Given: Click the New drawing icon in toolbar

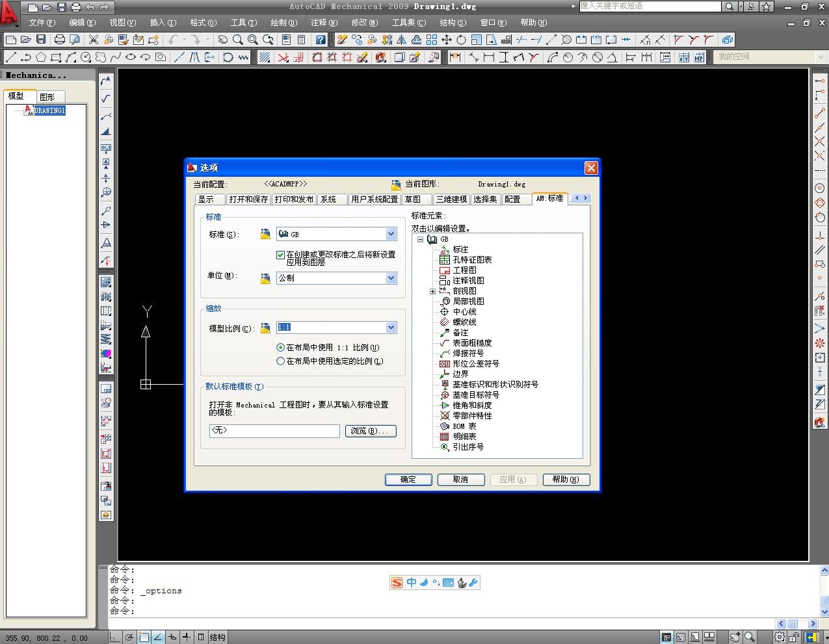Looking at the screenshot, I should click(10, 40).
